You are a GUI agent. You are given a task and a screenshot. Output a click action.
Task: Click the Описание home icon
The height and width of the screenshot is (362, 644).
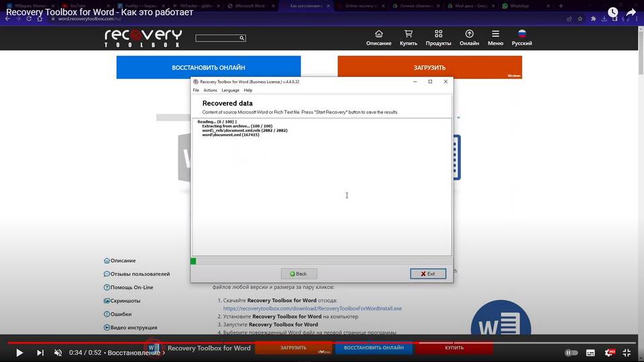pos(378,34)
